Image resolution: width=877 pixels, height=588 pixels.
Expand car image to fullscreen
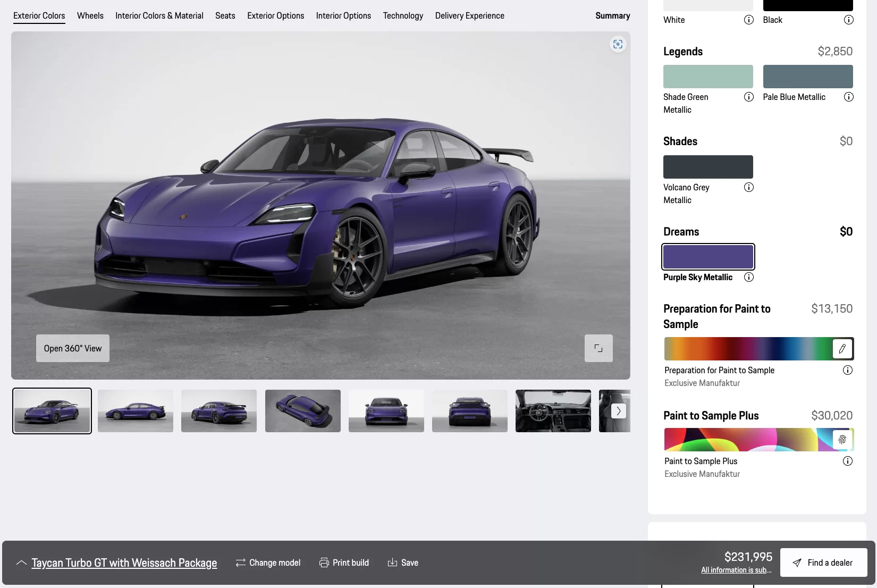click(598, 348)
